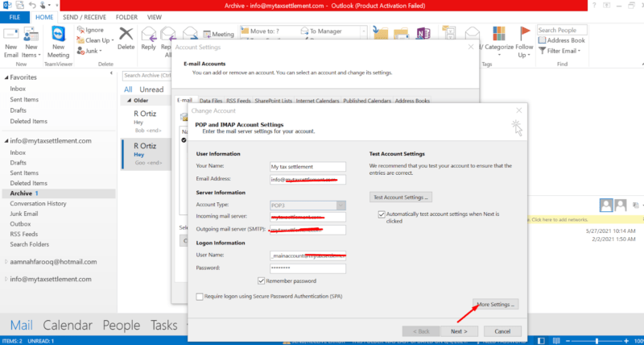Open the New Items ribbon button
The image size is (644, 345).
(x=31, y=44)
